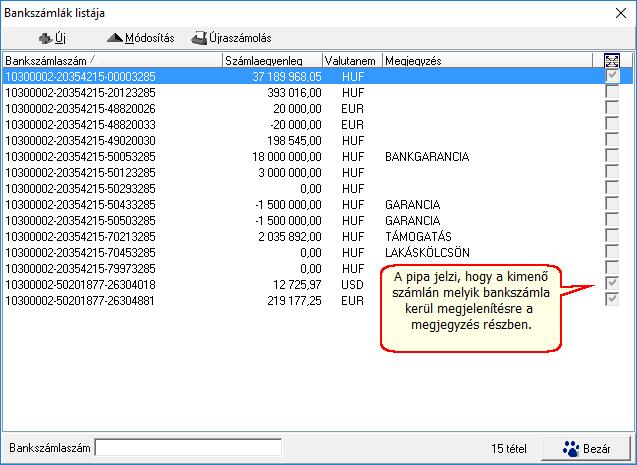Image resolution: width=637 pixels, height=465 pixels.
Task: Select row 10300002-20354215-50433285
Action: (318, 204)
